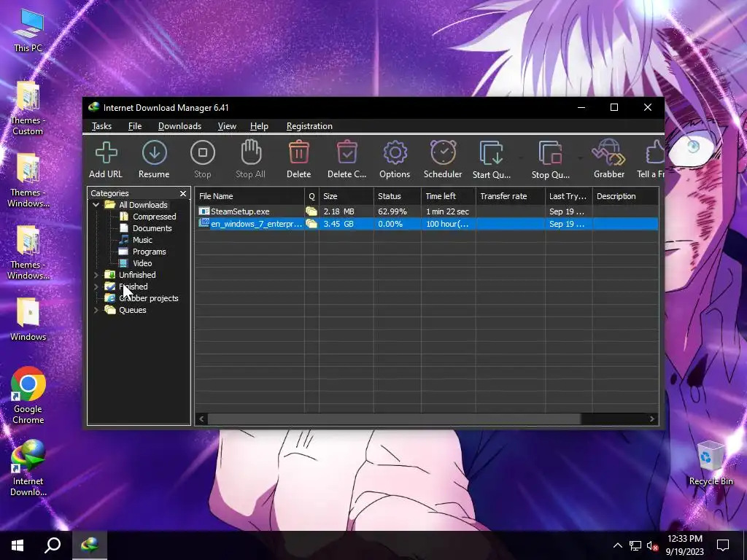Open the Recycle Bin
The height and width of the screenshot is (560, 747).
click(x=711, y=463)
